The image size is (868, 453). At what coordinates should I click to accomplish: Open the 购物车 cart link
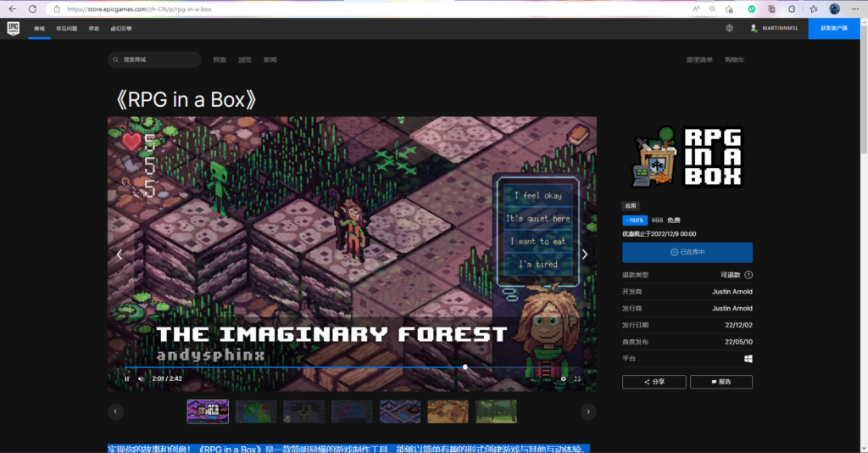[735, 60]
